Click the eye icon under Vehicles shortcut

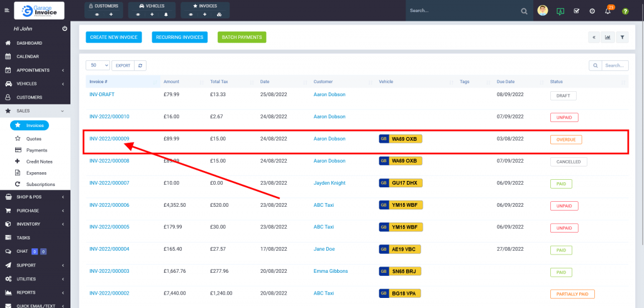tap(137, 14)
